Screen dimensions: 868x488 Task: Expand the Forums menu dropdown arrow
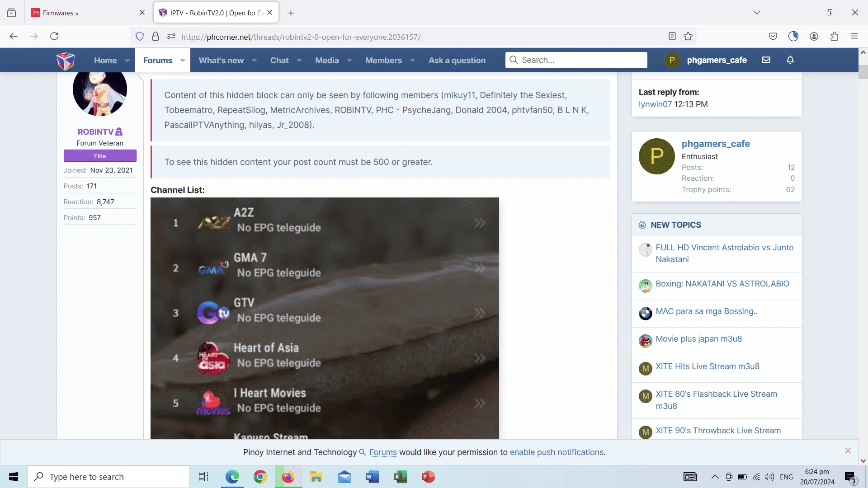point(183,61)
